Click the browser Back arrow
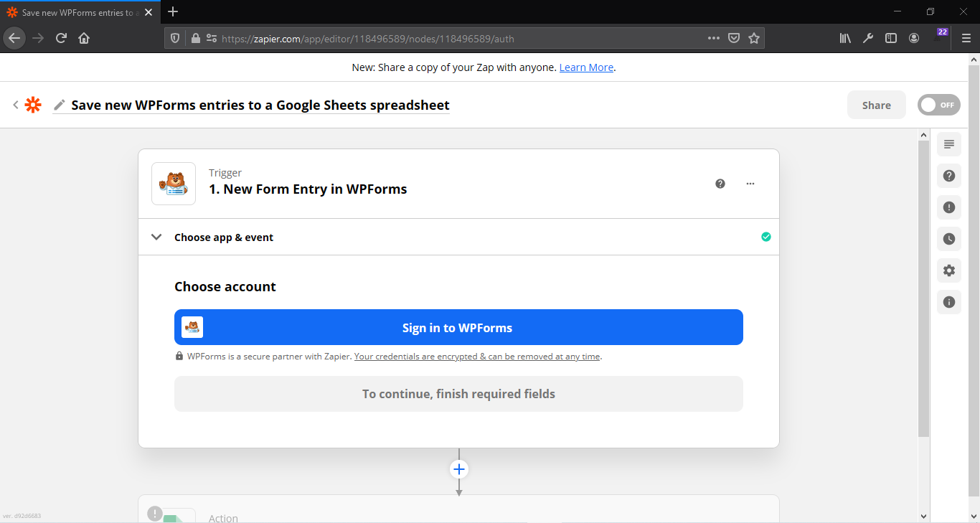 tap(14, 38)
